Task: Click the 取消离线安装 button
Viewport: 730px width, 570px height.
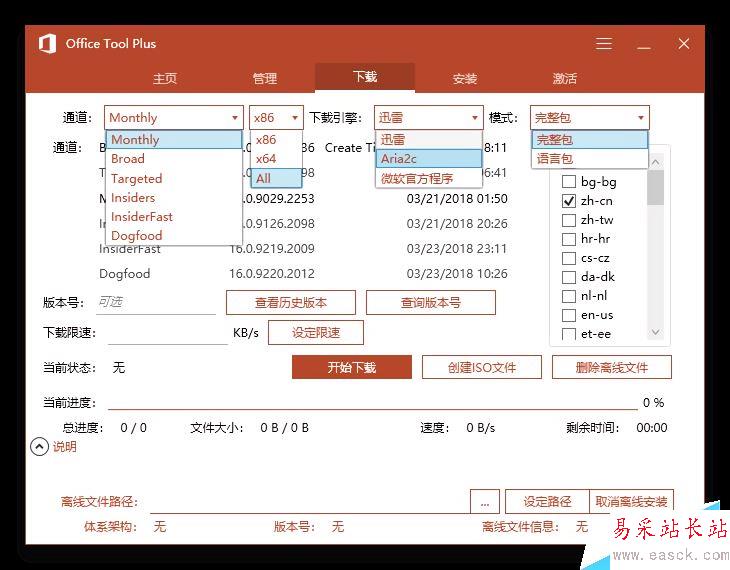Action: point(631,501)
